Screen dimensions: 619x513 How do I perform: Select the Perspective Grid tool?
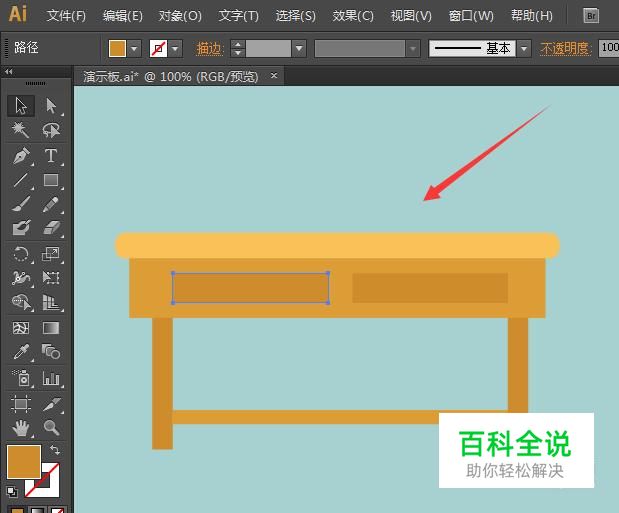point(51,303)
